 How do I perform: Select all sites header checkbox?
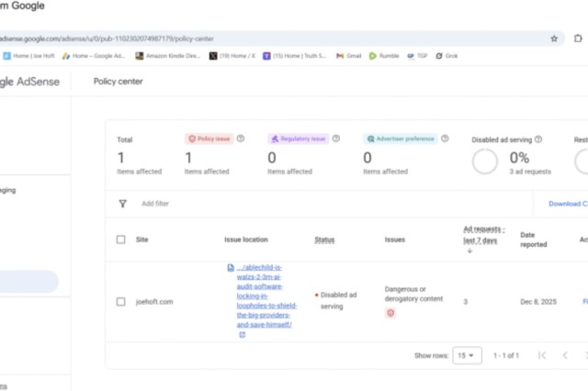click(121, 240)
